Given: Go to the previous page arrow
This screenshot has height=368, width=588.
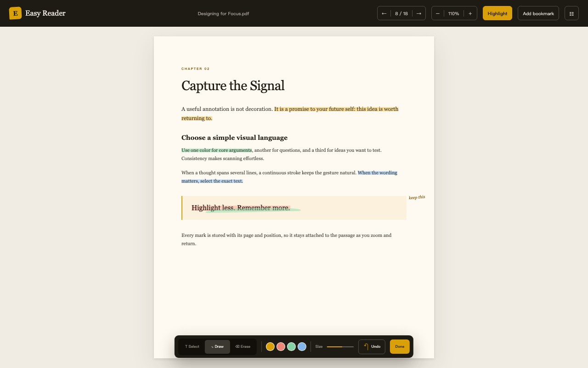Looking at the screenshot, I should 384,13.
